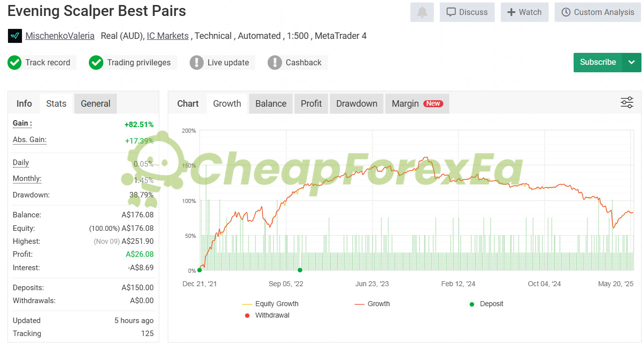Screen dimensions: 644x347
Task: Click the Trading privileges checkmark icon
Action: coord(96,63)
